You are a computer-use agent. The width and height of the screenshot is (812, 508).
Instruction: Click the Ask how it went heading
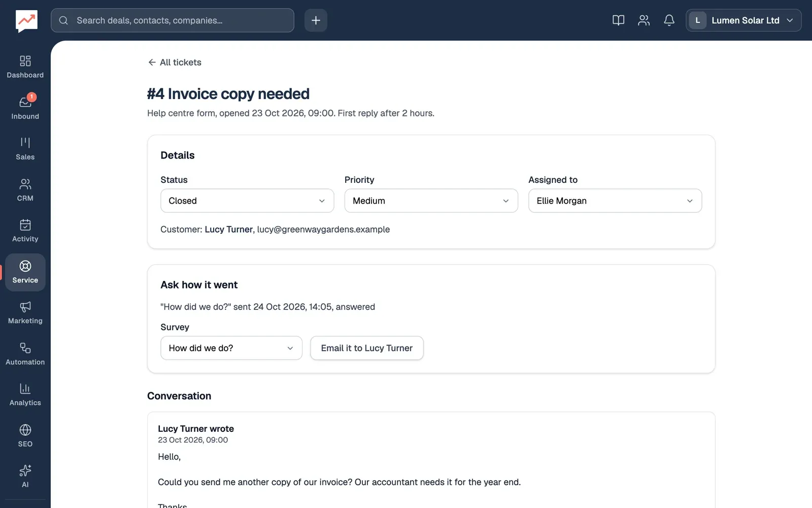tap(199, 285)
